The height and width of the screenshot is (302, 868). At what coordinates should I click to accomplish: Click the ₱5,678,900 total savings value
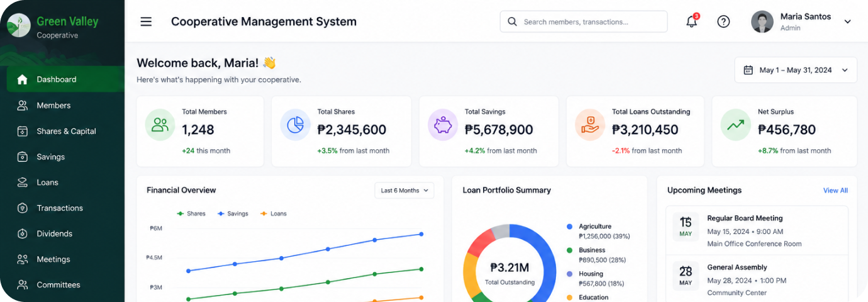(x=499, y=130)
